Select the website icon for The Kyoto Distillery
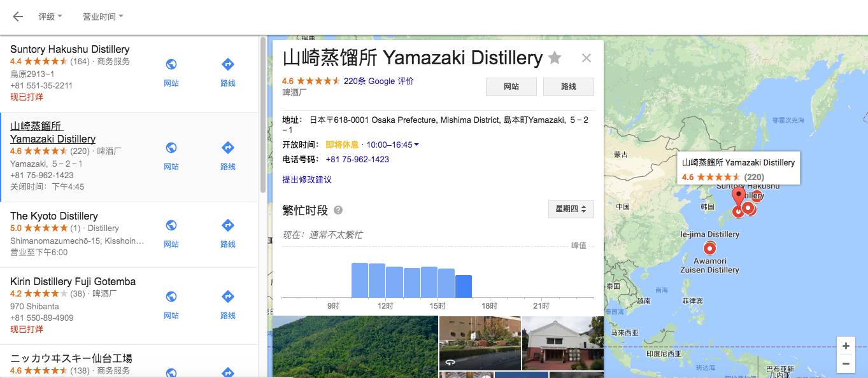This screenshot has width=868, height=378. (x=171, y=225)
